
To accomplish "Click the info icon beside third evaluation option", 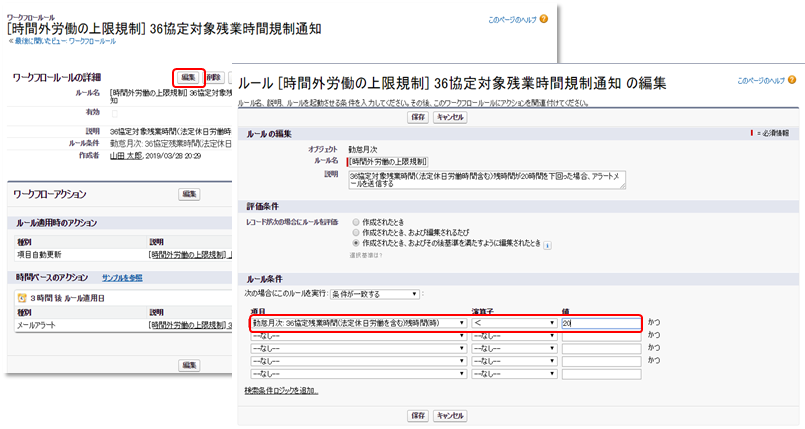I will tap(547, 243).
